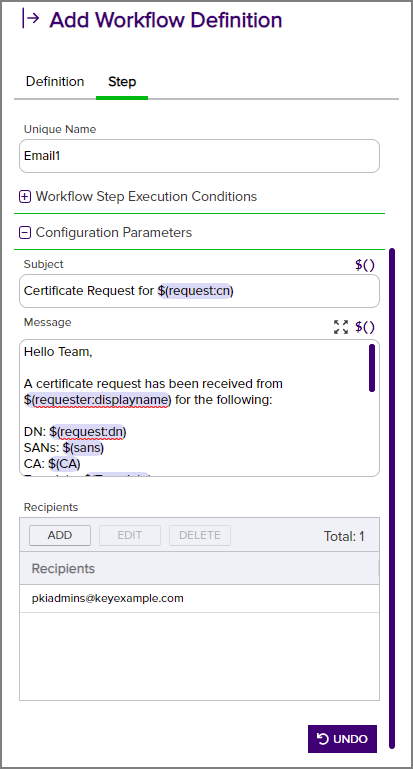Switch to the Definition tab
The image size is (413, 769).
(x=55, y=81)
